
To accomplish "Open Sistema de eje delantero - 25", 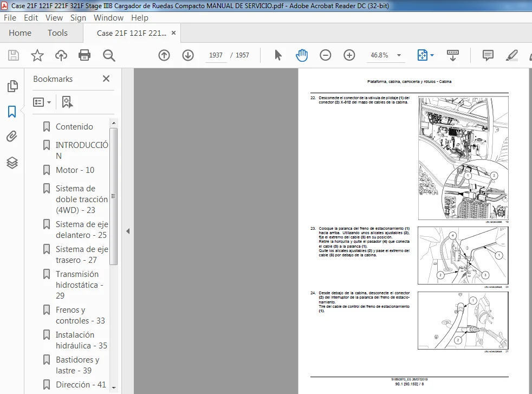I will (x=82, y=230).
